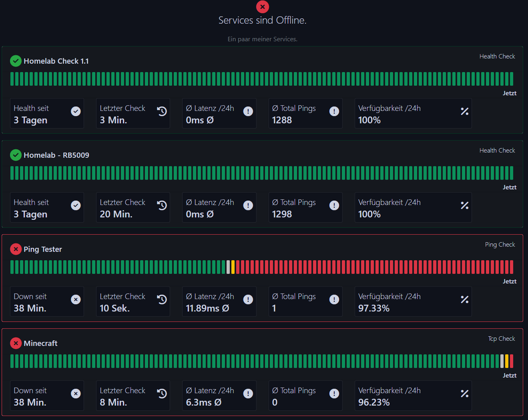Click the '10 Sek.' last check value
This screenshot has width=528, height=420.
tap(115, 309)
